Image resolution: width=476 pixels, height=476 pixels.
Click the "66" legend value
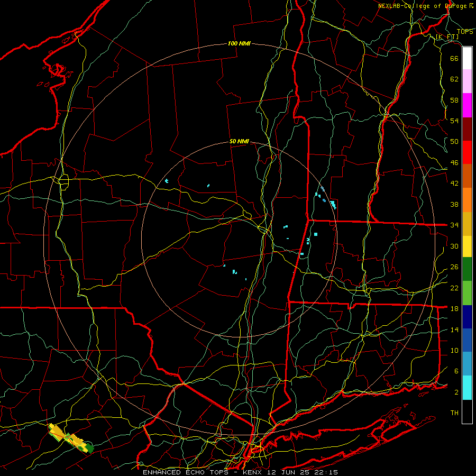(x=454, y=58)
